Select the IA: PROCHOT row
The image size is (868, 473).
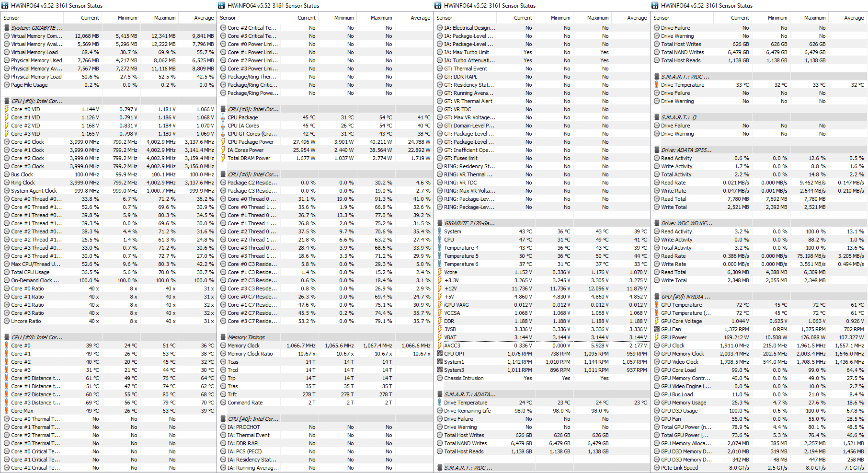pyautogui.click(x=325, y=427)
